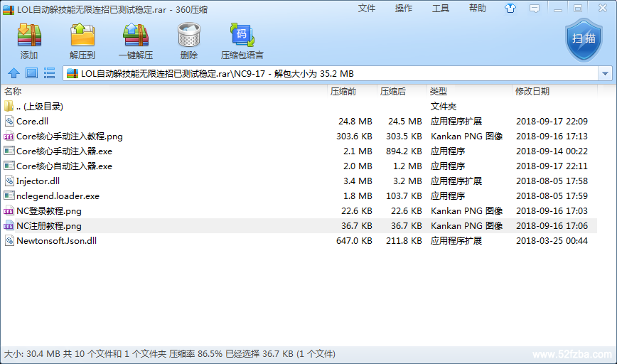Click the 103.7 KB compressed size cell

404,196
